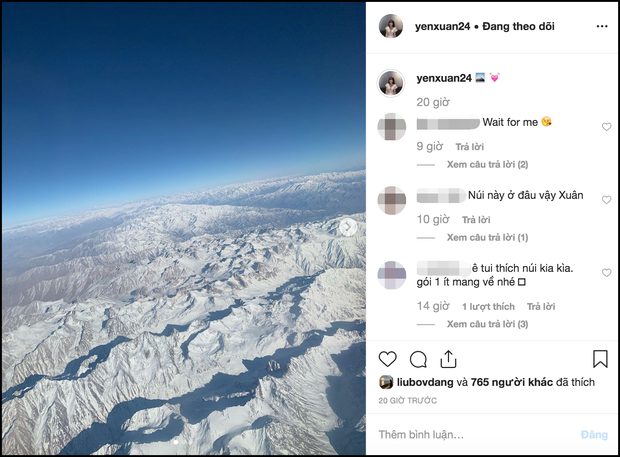The image size is (620, 457).
Task: Click the share post icon
Action: coord(449,359)
